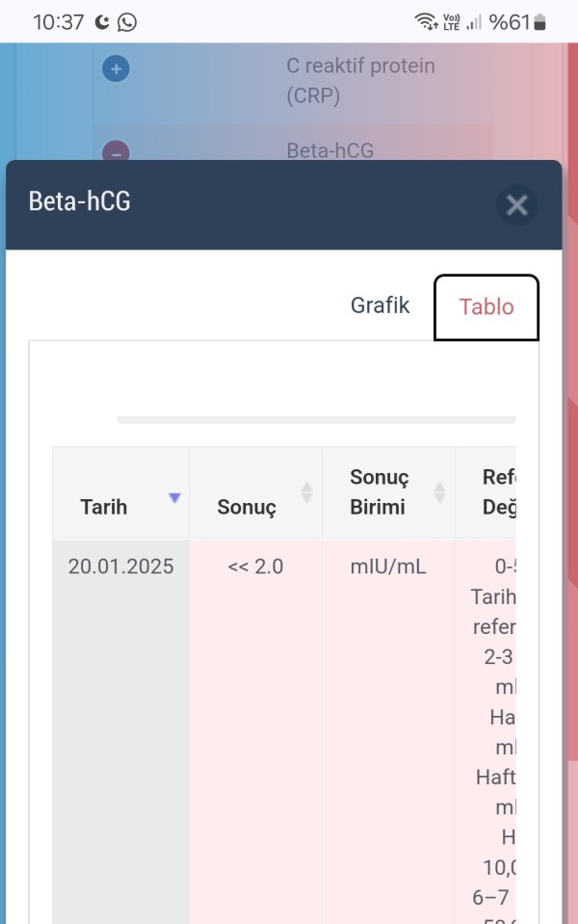
Task: Tap the Wi-Fi status icon
Action: [x=426, y=22]
